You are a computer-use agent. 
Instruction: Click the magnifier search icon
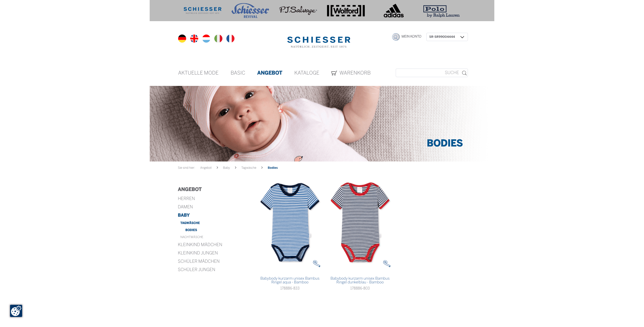464,73
